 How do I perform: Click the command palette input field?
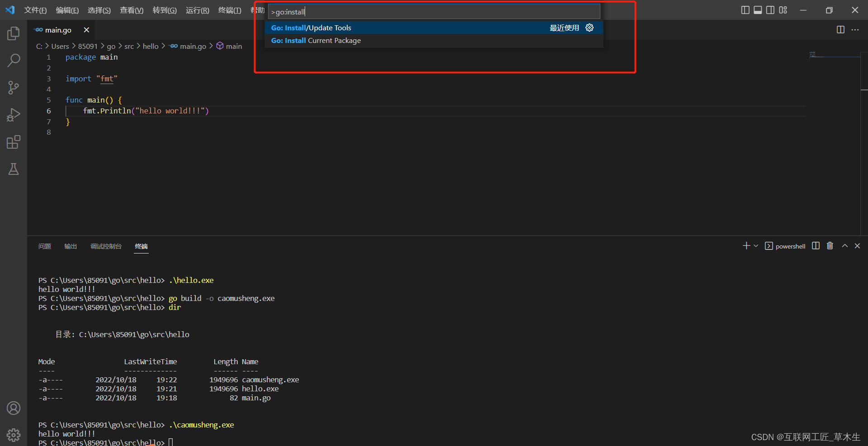pyautogui.click(x=434, y=11)
